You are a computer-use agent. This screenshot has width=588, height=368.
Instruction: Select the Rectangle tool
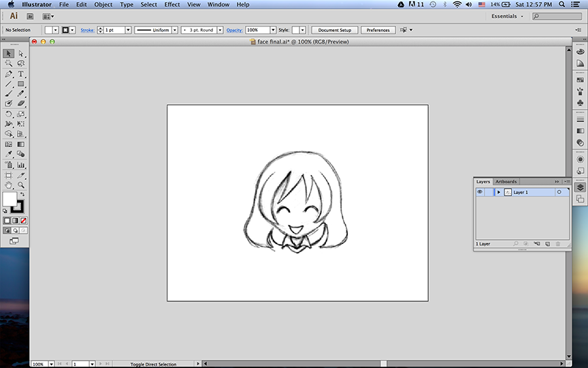(21, 84)
